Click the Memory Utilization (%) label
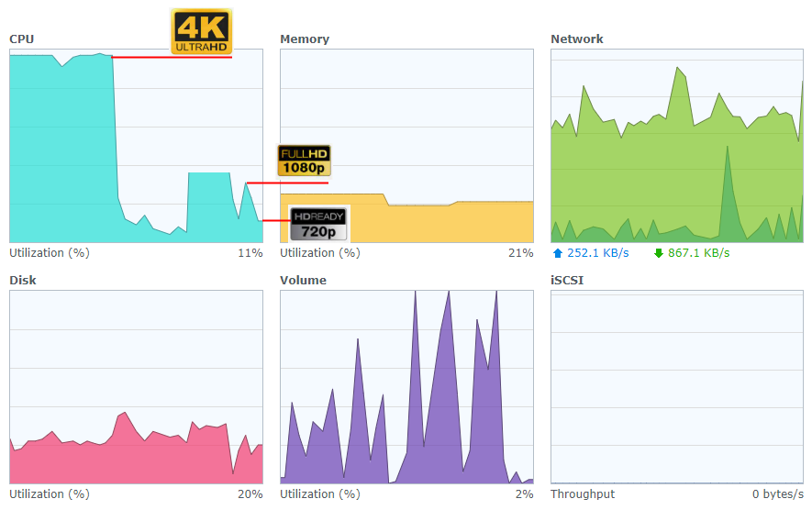The image size is (812, 510). pos(320,253)
